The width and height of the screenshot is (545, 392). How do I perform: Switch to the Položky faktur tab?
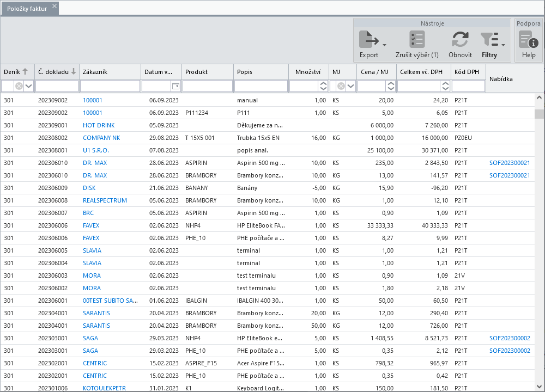coord(27,9)
